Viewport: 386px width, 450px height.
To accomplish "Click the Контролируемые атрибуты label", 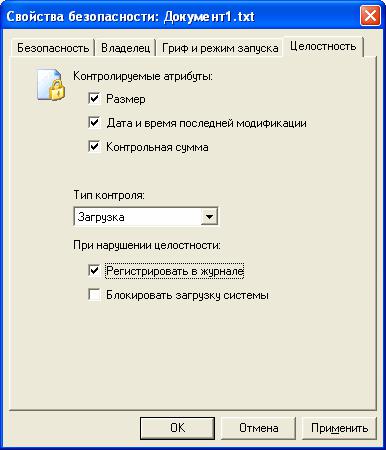I will pyautogui.click(x=143, y=76).
